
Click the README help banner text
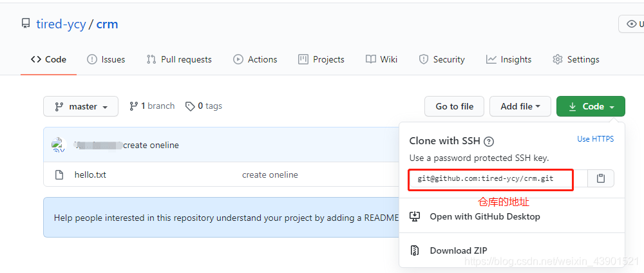pos(226,218)
